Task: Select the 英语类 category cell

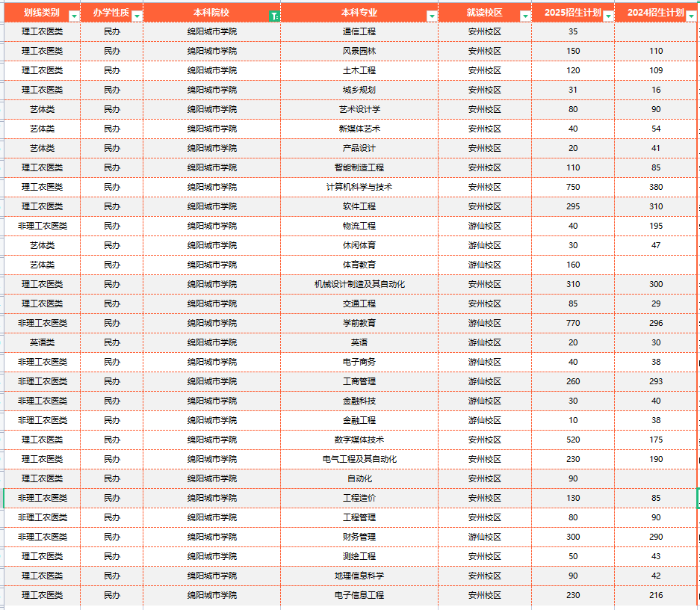Action: (43, 342)
